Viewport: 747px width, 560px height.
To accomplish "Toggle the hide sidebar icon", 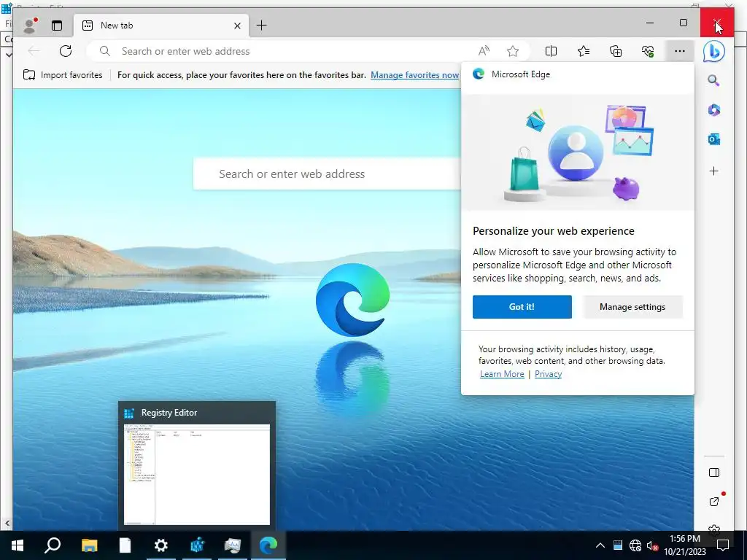I will pos(713,472).
